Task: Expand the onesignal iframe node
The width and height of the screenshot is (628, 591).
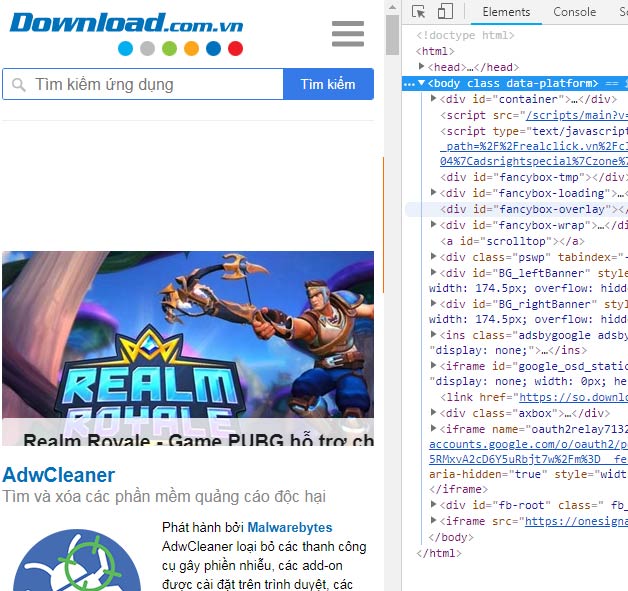Action: coord(433,520)
